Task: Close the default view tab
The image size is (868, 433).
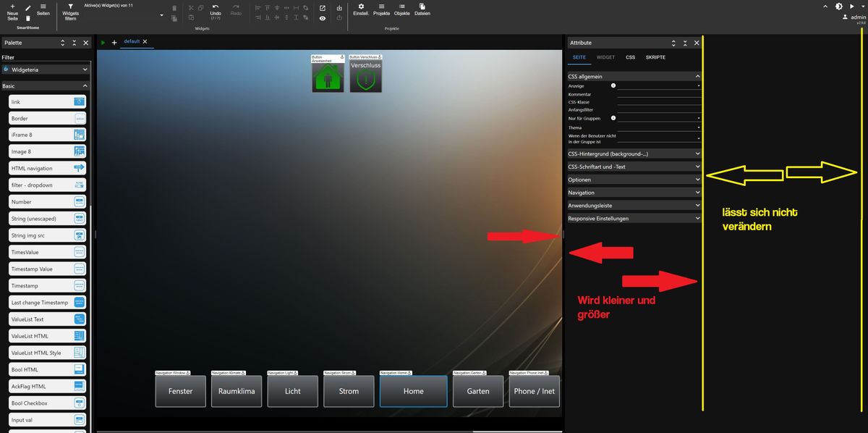Action: click(145, 41)
